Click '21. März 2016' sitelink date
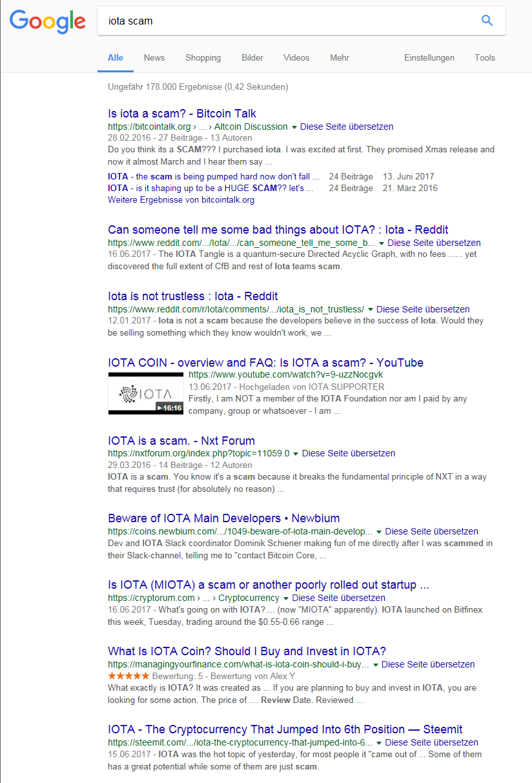The image size is (532, 783). point(410,188)
